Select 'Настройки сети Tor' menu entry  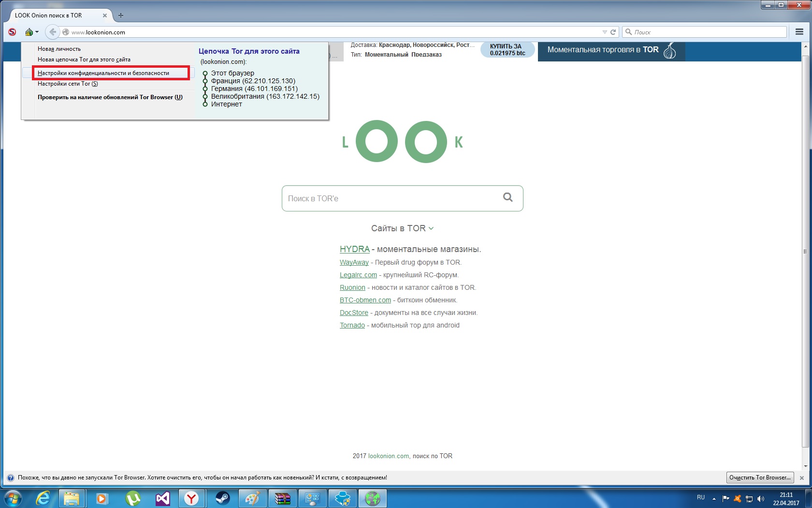click(68, 84)
